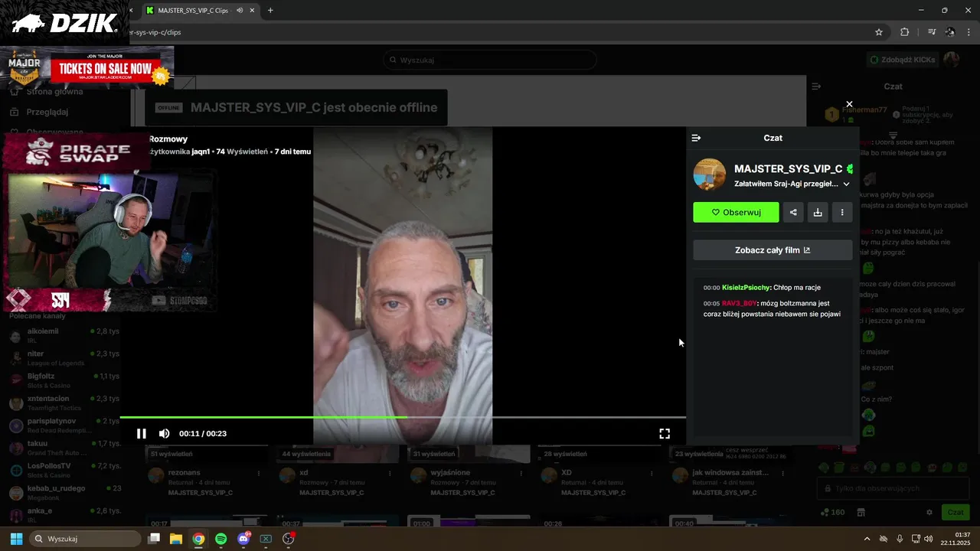Open recommended channel Bigfoltz
The width and height of the screenshot is (980, 551).
click(64, 380)
